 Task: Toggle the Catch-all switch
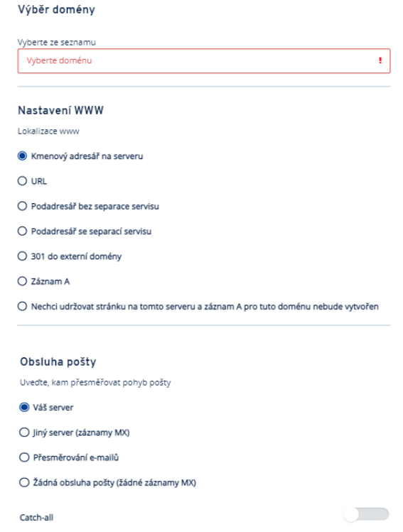pos(366,514)
